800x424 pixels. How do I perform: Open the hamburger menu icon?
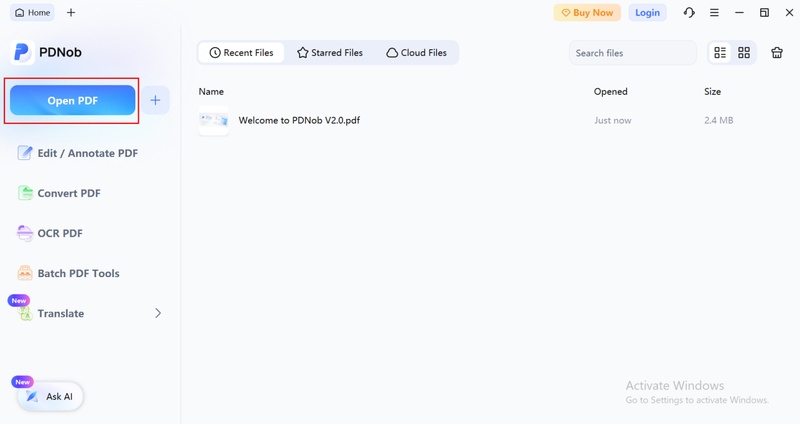[714, 13]
